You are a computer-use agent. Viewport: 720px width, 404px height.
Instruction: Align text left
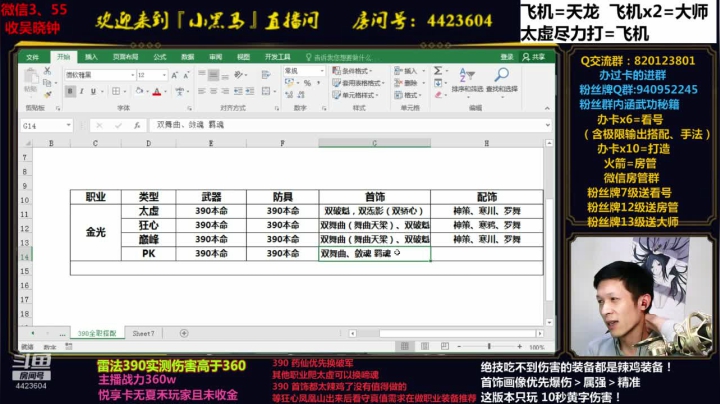click(x=202, y=91)
